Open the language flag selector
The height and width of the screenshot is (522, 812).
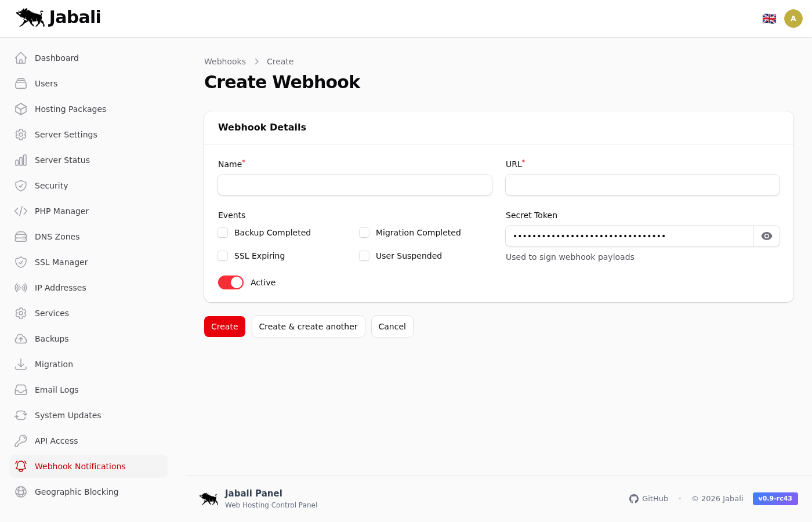(x=769, y=19)
